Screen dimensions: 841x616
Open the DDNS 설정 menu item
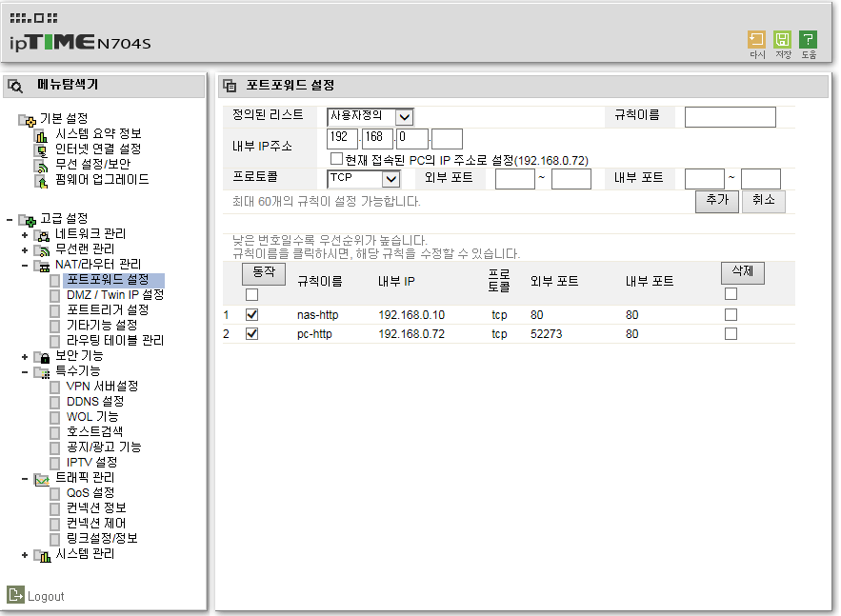coord(95,402)
